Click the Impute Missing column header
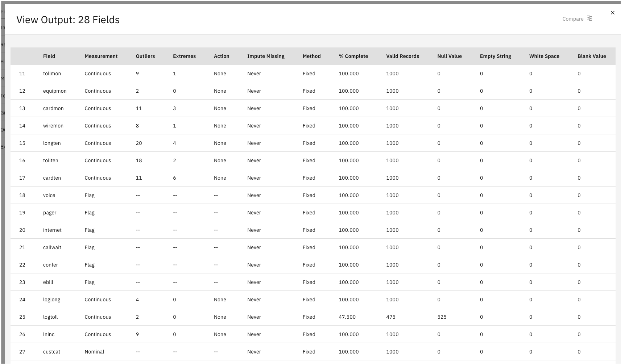This screenshot has width=625, height=364. (266, 56)
